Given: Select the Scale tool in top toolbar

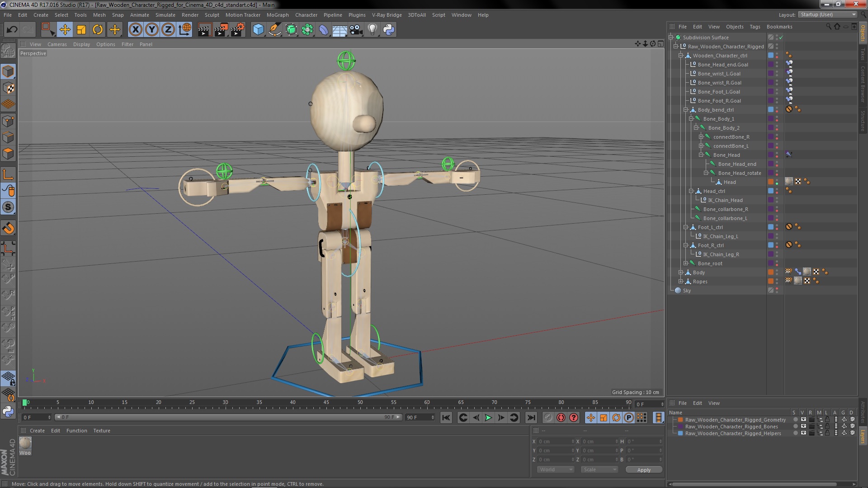Looking at the screenshot, I should pyautogui.click(x=81, y=30).
